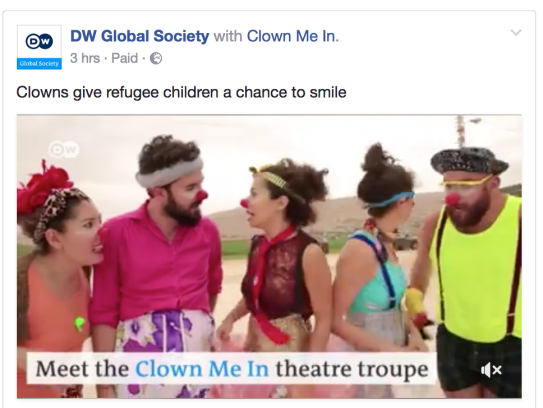543x408 pixels.
Task: Open the 3 hrs timestamp permalink
Action: (x=85, y=58)
